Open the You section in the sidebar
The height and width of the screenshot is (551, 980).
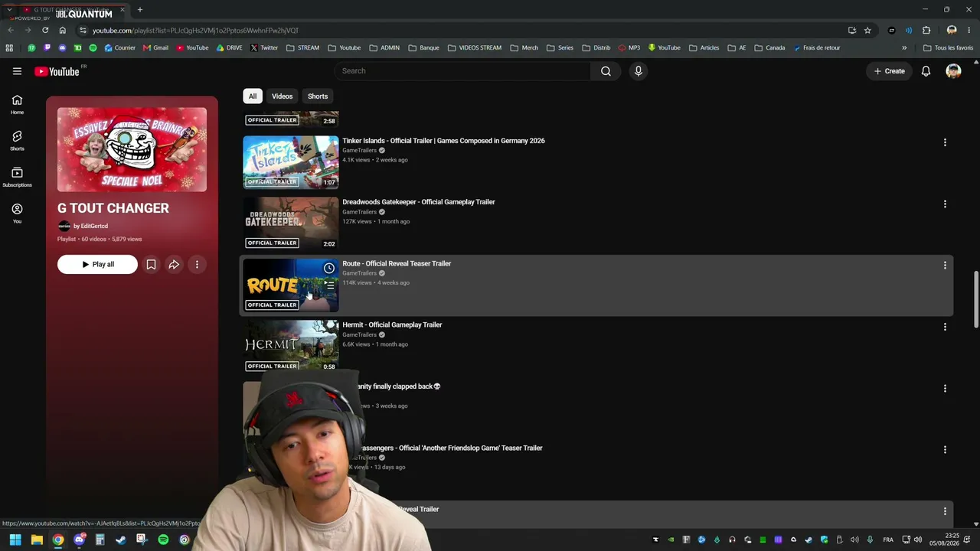tap(17, 214)
